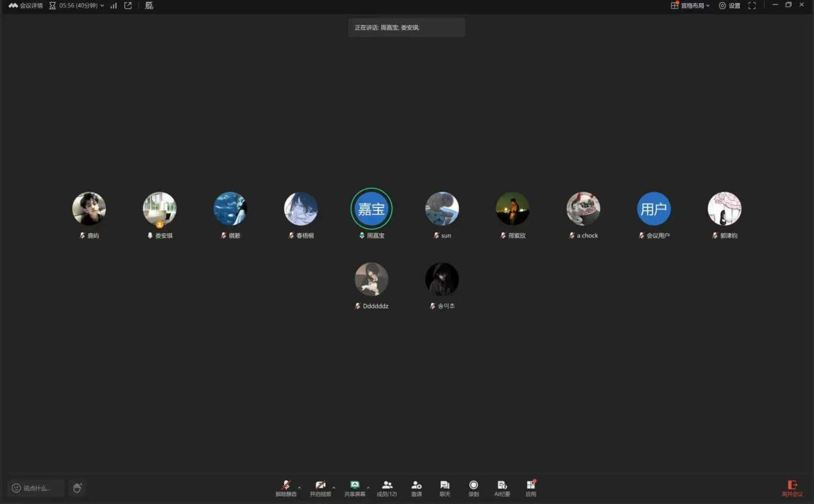Open the 应用 apps icon
The width and height of the screenshot is (814, 504).
click(530, 487)
